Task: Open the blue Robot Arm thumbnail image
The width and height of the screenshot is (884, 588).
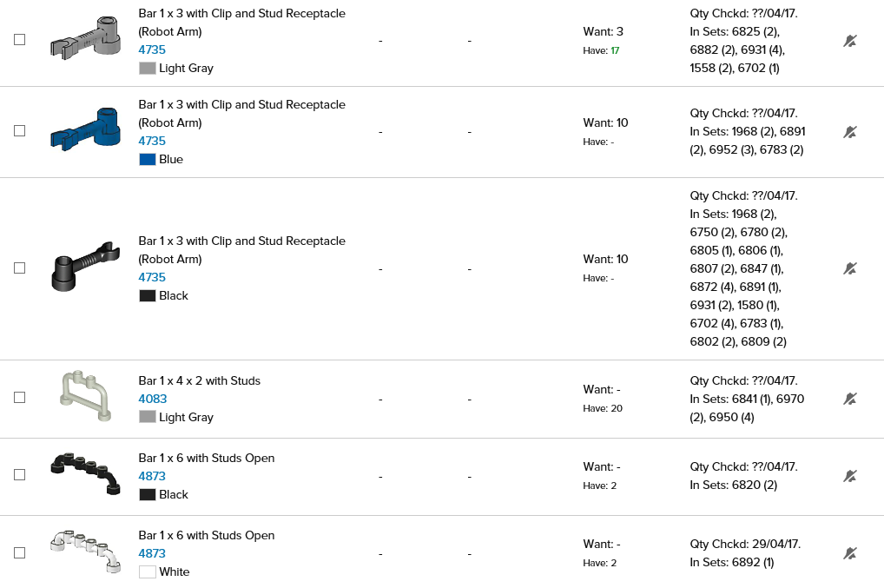Action: point(84,129)
